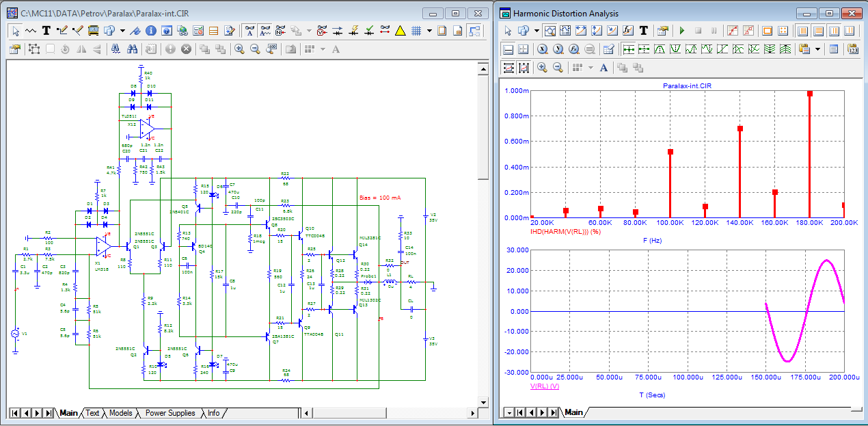Toggle grid display in schematic toolbar
This screenshot has width=868, height=426.
point(416,30)
